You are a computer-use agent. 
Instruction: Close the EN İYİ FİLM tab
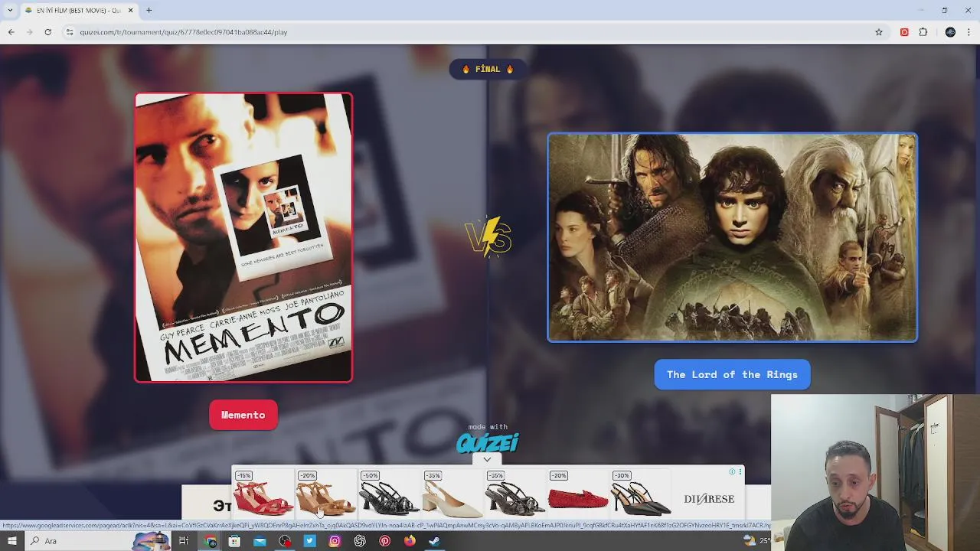coord(130,10)
